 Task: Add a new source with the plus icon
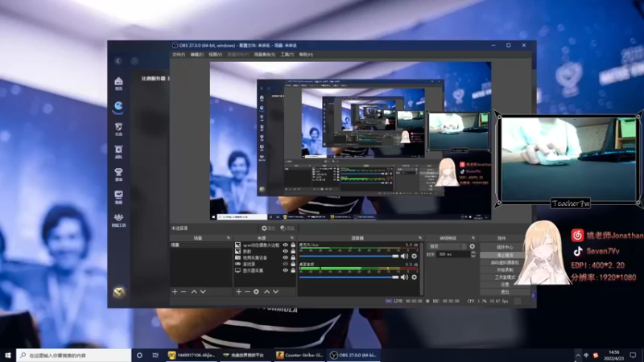click(238, 291)
